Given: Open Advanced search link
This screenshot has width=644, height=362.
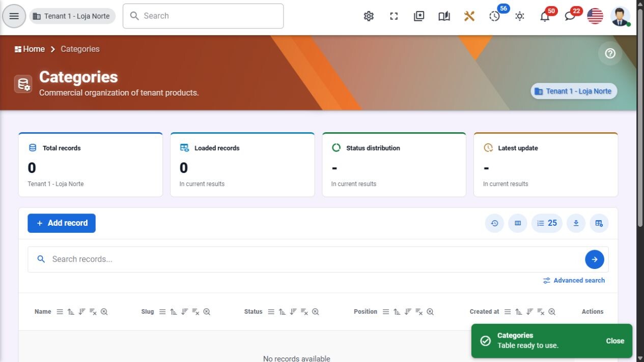Looking at the screenshot, I should pos(574,281).
